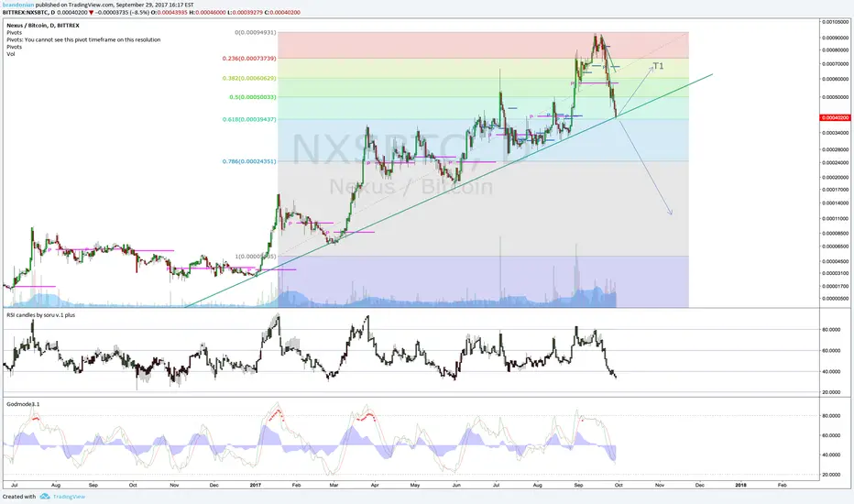Click the Godmode3.1 indicator label
Image resolution: width=854 pixels, height=504 pixels.
click(23, 404)
